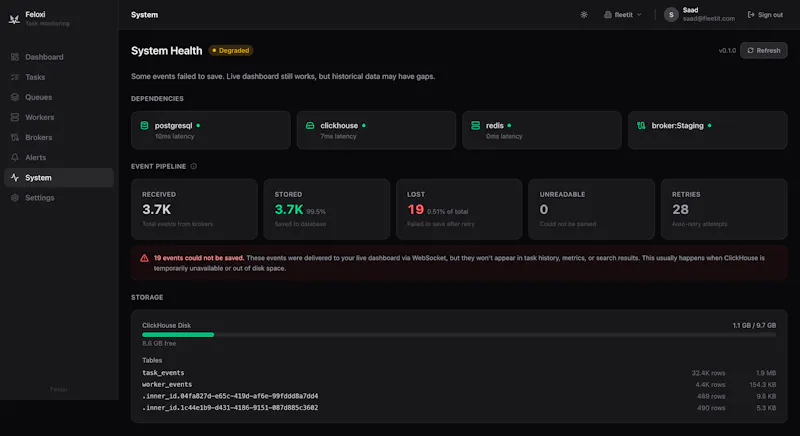800x436 pixels.
Task: Click the task_events table row
Action: point(459,373)
